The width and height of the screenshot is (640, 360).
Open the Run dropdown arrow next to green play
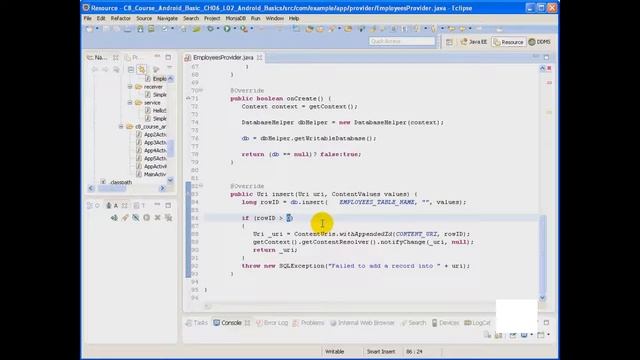coord(234,29)
